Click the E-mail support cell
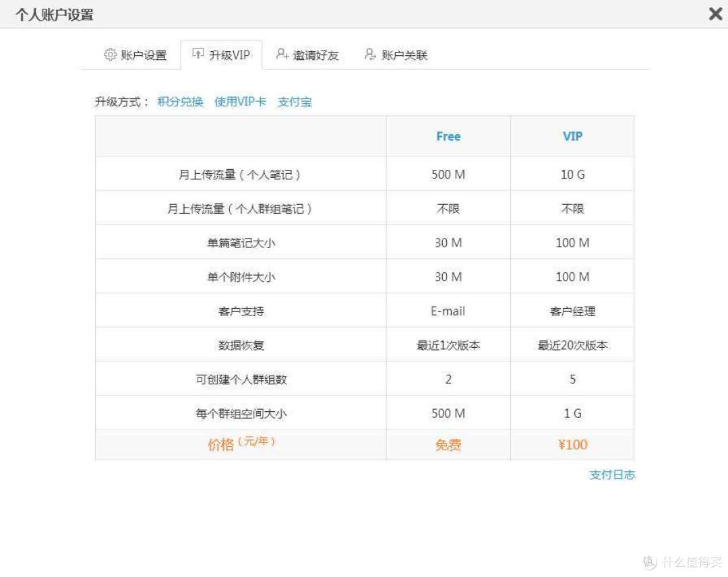Viewport: 728px width, 577px height. [x=448, y=311]
